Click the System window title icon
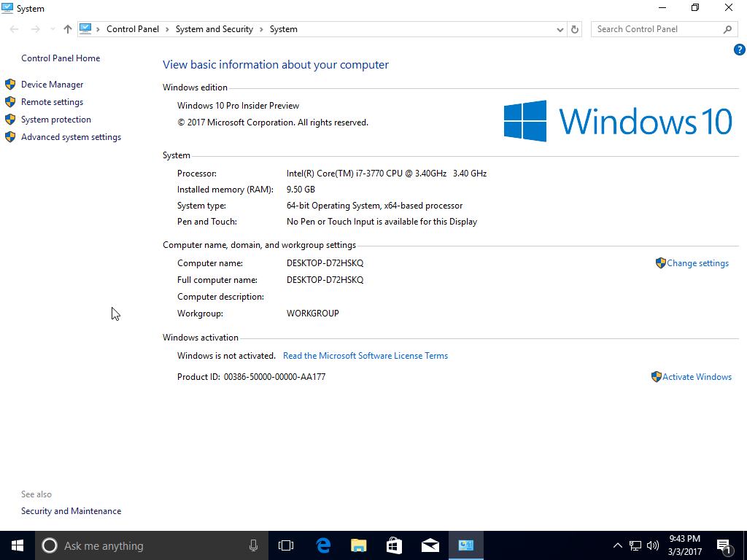Viewport: 747px width, 560px height. 7,8
